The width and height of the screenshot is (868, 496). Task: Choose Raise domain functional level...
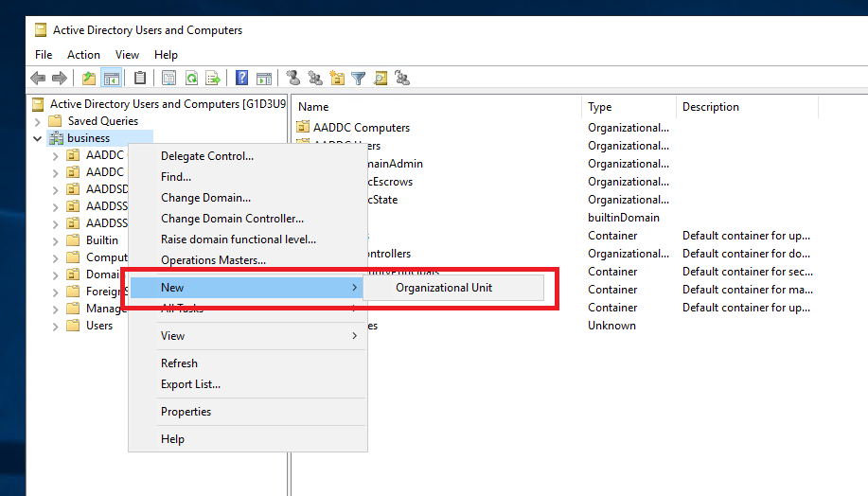(248, 239)
